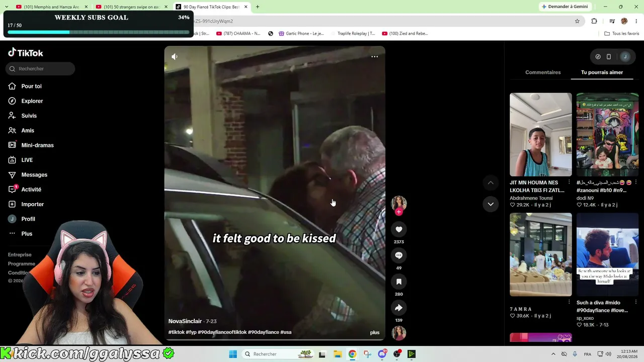Mute the TikTok video sound
This screenshot has height=362, width=644.
point(175,57)
